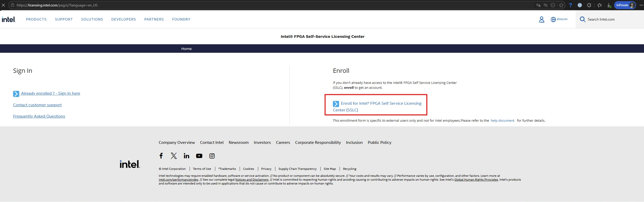Click the Facebook icon in footer
Image resolution: width=644 pixels, height=202 pixels.
(161, 156)
